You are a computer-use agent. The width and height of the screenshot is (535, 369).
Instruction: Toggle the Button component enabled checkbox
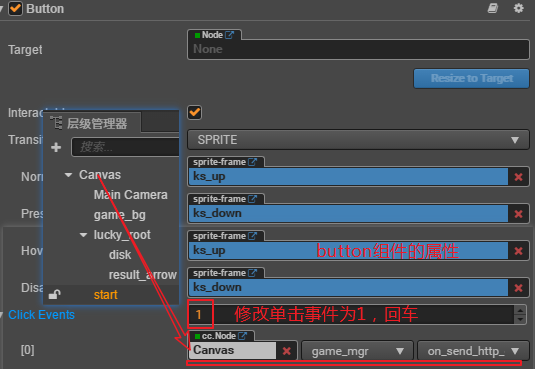[15, 9]
